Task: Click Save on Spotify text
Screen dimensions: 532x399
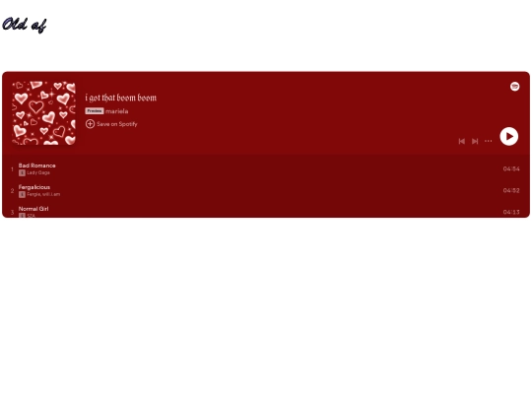Action: coord(117,124)
